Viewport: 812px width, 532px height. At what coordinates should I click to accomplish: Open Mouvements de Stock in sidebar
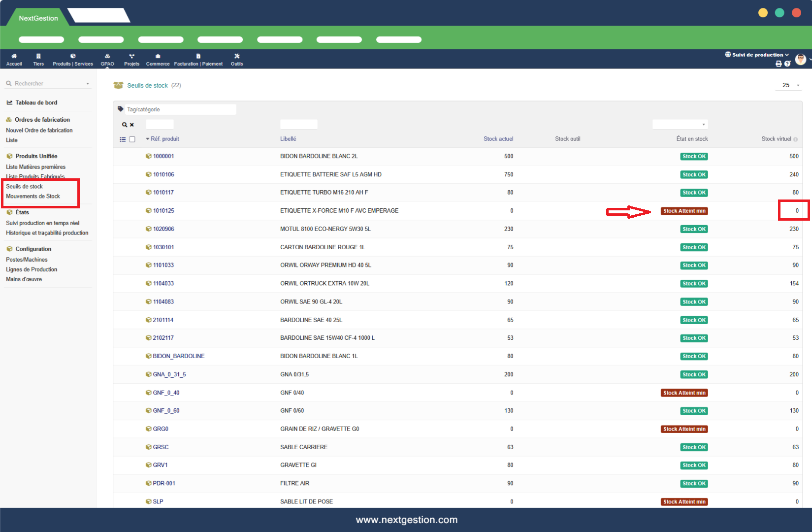tap(33, 196)
